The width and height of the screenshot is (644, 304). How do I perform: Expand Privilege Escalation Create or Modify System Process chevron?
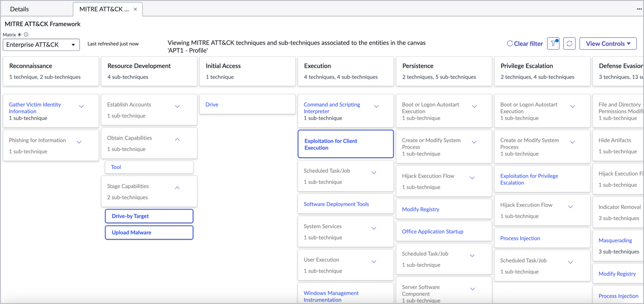pos(572,142)
